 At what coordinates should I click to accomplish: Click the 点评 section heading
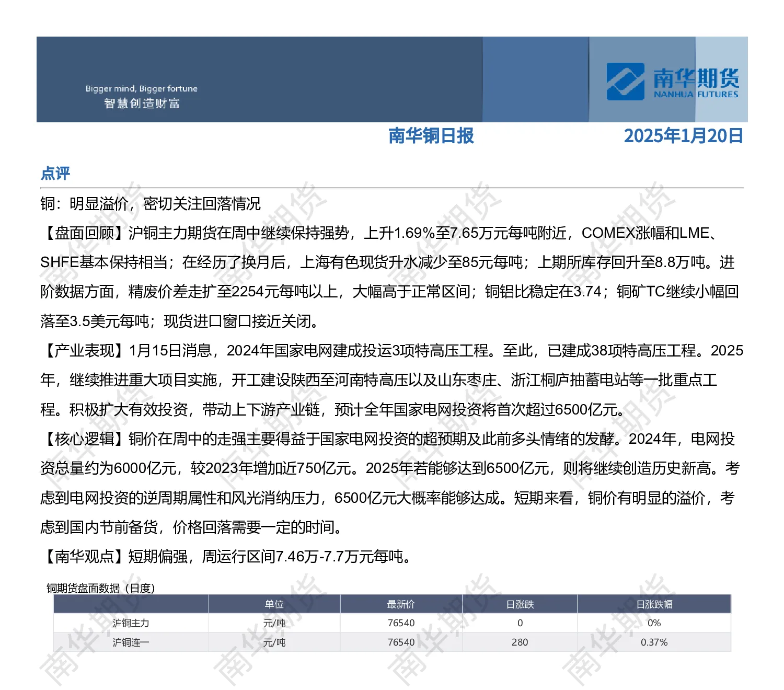click(55, 173)
